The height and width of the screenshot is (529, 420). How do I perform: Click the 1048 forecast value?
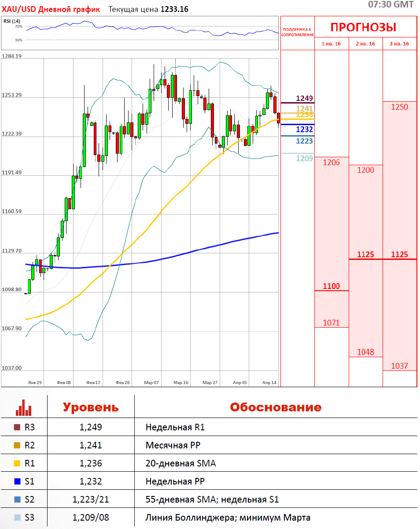365,352
